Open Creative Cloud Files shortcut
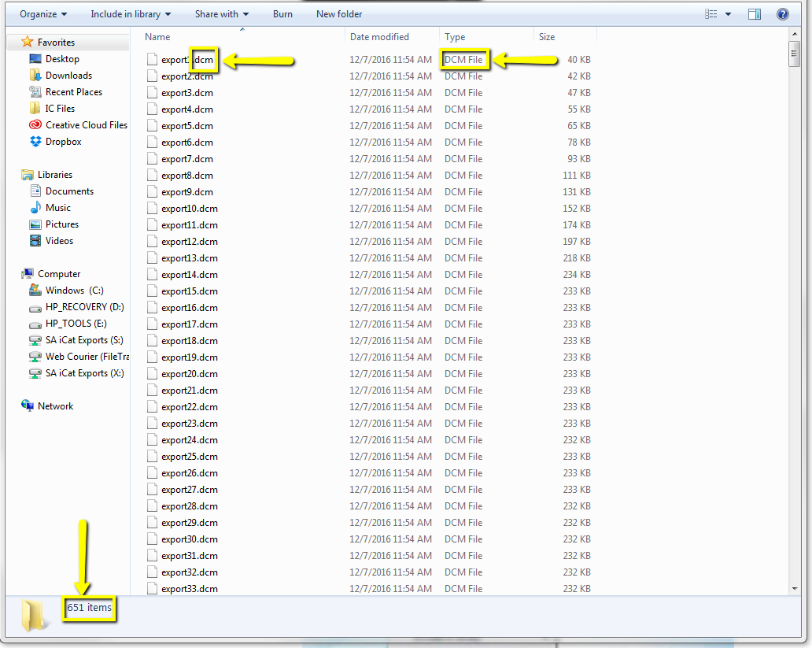The height and width of the screenshot is (648, 812). pos(78,125)
